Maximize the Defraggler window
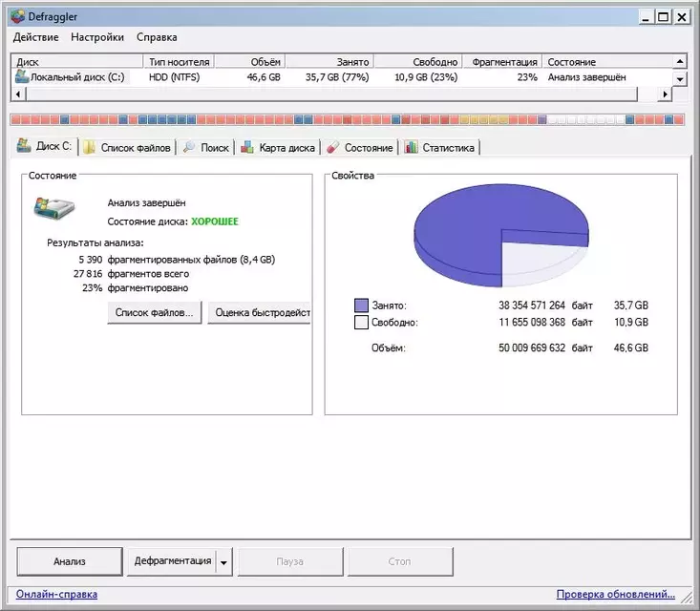700x611 pixels. click(x=664, y=17)
